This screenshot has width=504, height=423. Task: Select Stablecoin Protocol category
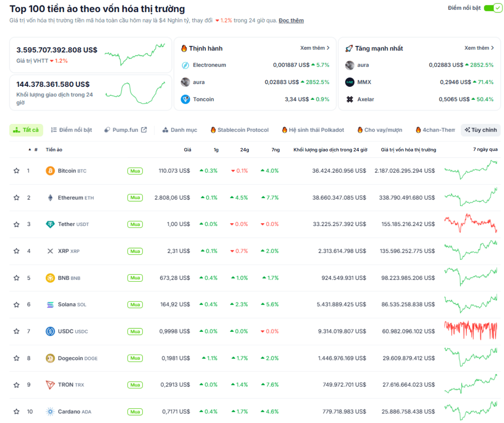click(x=239, y=130)
